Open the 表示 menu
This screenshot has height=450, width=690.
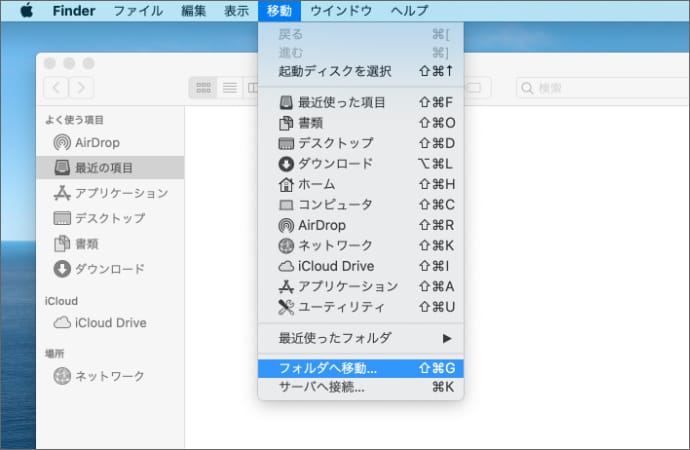(236, 11)
